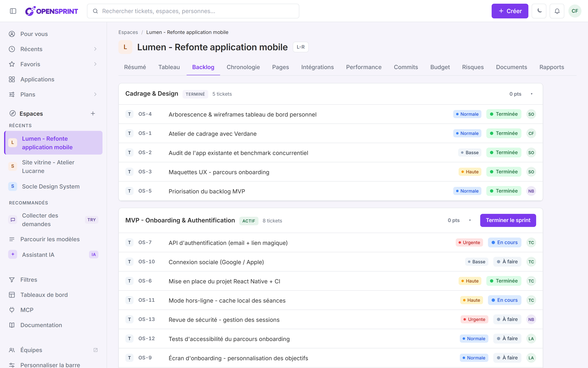Viewport: 588px width, 368px height.
Task: Click the SO assignee avatar on OS-4
Action: click(x=531, y=114)
